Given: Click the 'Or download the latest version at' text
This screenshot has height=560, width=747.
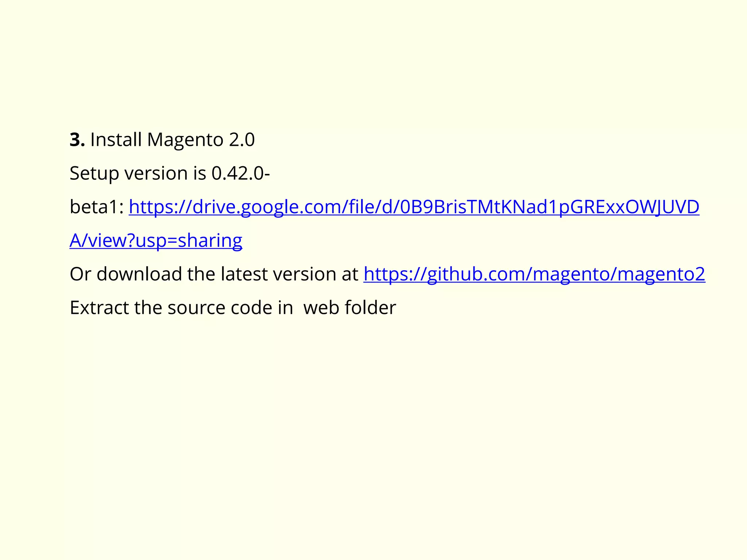Looking at the screenshot, I should pyautogui.click(x=214, y=274).
